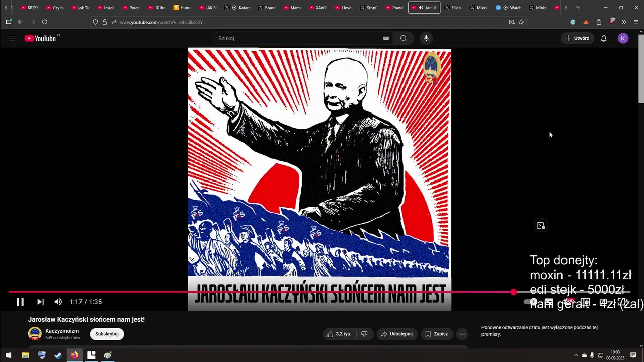Toggle subtitles in the player
Viewport: 644px width, 362px height.
549,302
